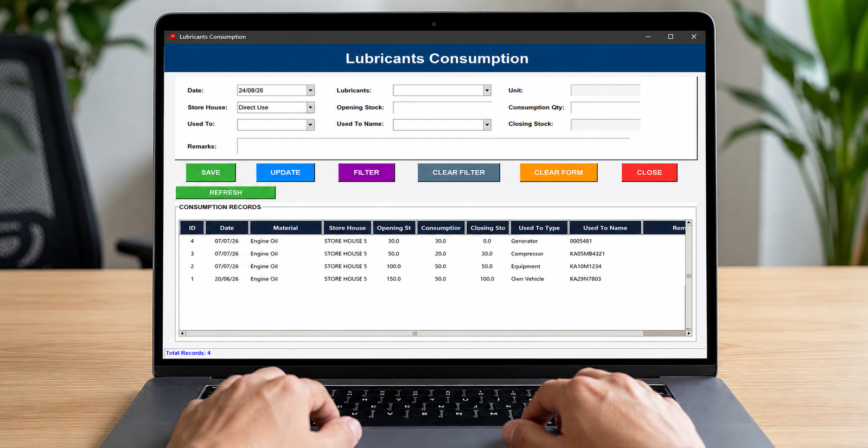Select the Compressor record row
Screen dimensions: 868x448
(x=432, y=254)
